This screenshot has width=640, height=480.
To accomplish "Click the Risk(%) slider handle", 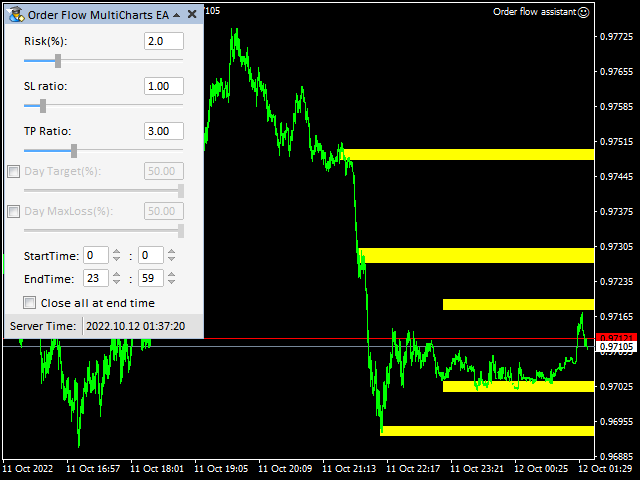I will click(58, 61).
